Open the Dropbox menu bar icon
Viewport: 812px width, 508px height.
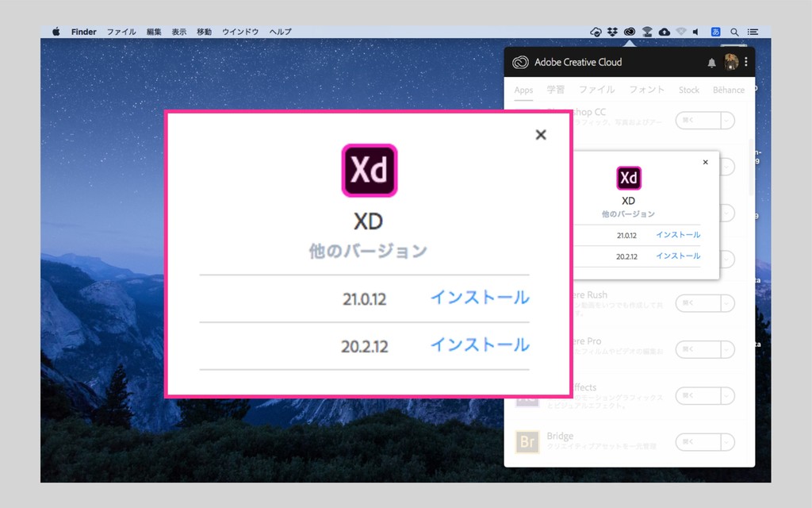[613, 32]
